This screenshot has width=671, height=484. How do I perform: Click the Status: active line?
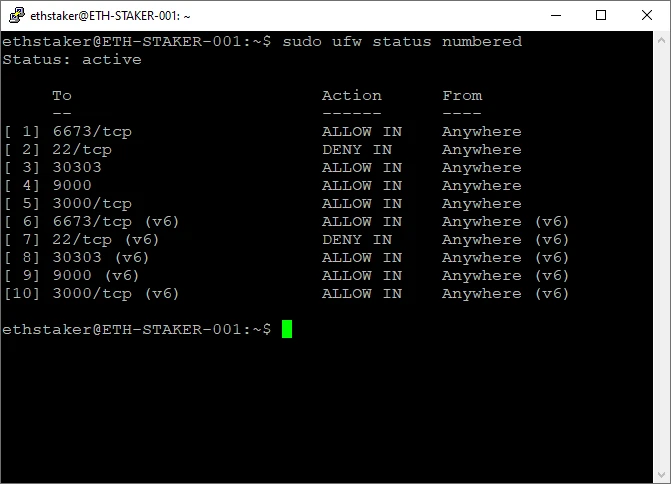point(72,59)
